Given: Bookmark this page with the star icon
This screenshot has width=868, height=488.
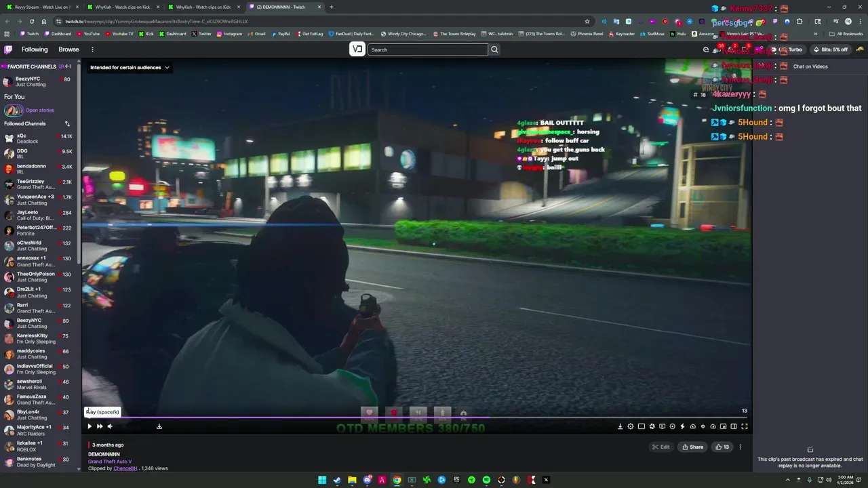Looking at the screenshot, I should (587, 21).
